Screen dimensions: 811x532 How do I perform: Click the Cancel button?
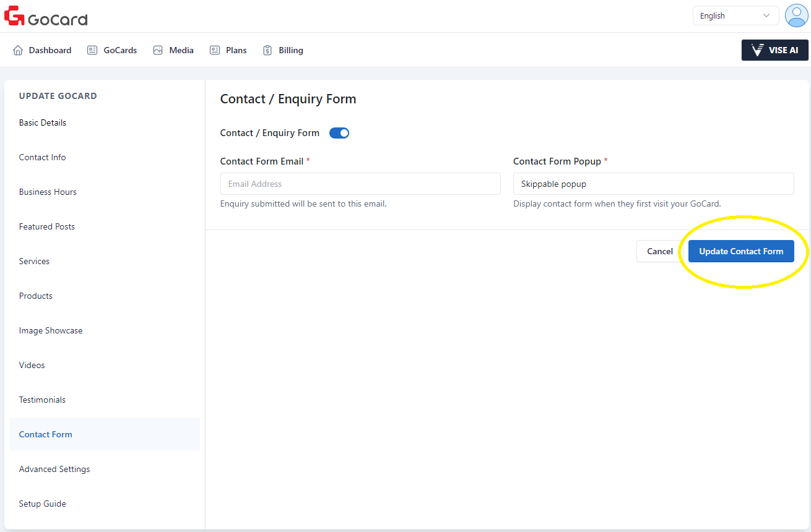659,251
